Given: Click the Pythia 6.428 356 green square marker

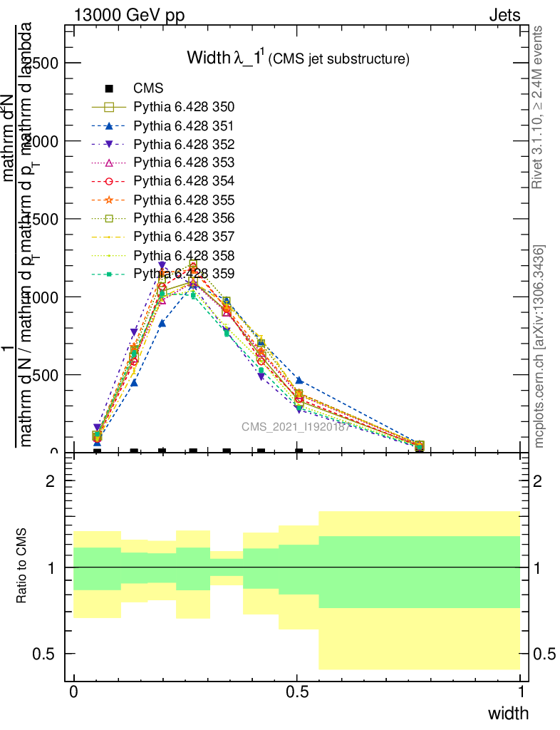Looking at the screenshot, I should point(109,218).
